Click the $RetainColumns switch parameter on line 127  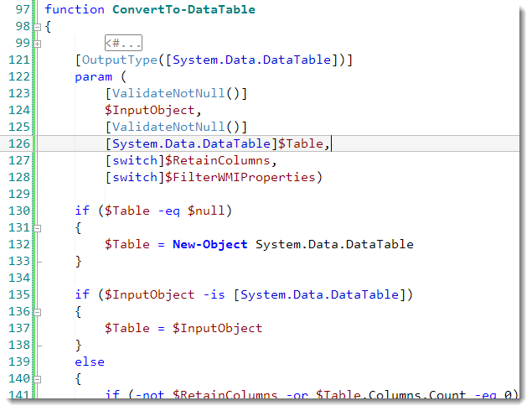218,160
